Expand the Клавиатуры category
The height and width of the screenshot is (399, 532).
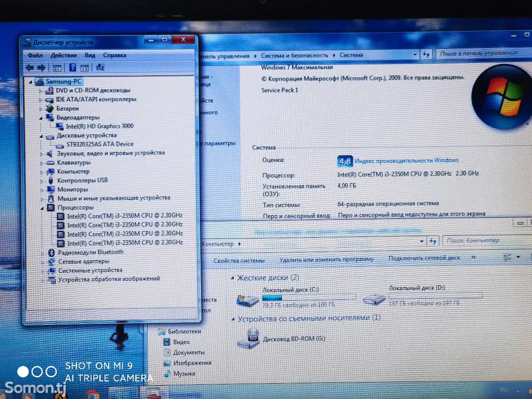42,163
